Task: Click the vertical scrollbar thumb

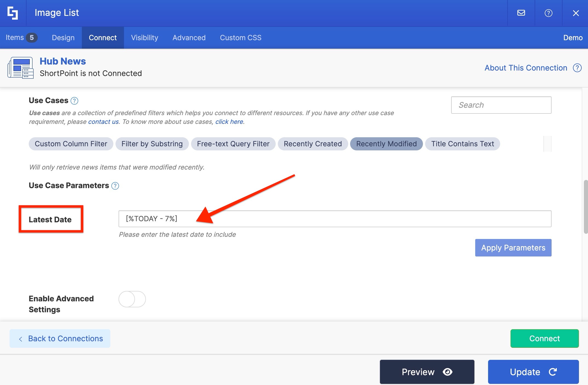Action: click(586, 207)
